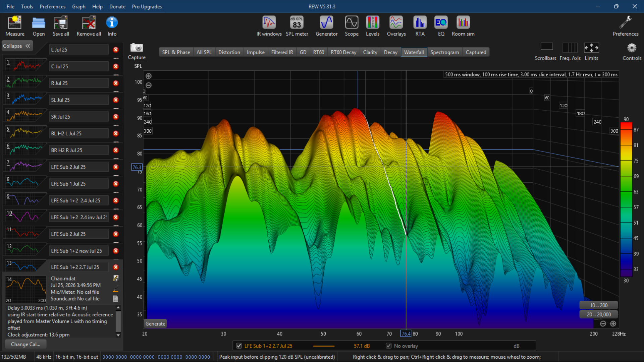The width and height of the screenshot is (644, 362).
Task: Open the Scope tool
Action: point(352,26)
